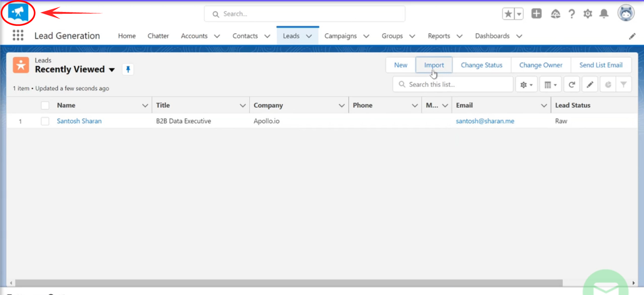Click the Send List Email button
The image size is (644, 295).
(601, 65)
